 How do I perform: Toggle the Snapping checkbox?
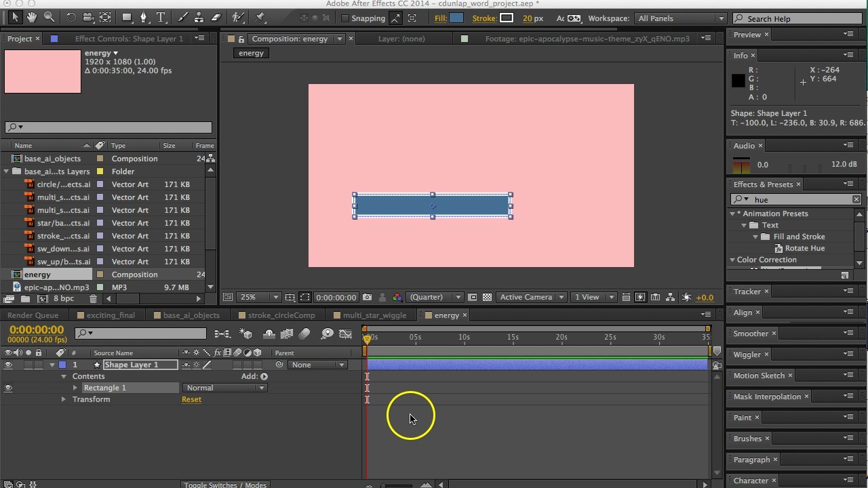pos(345,18)
